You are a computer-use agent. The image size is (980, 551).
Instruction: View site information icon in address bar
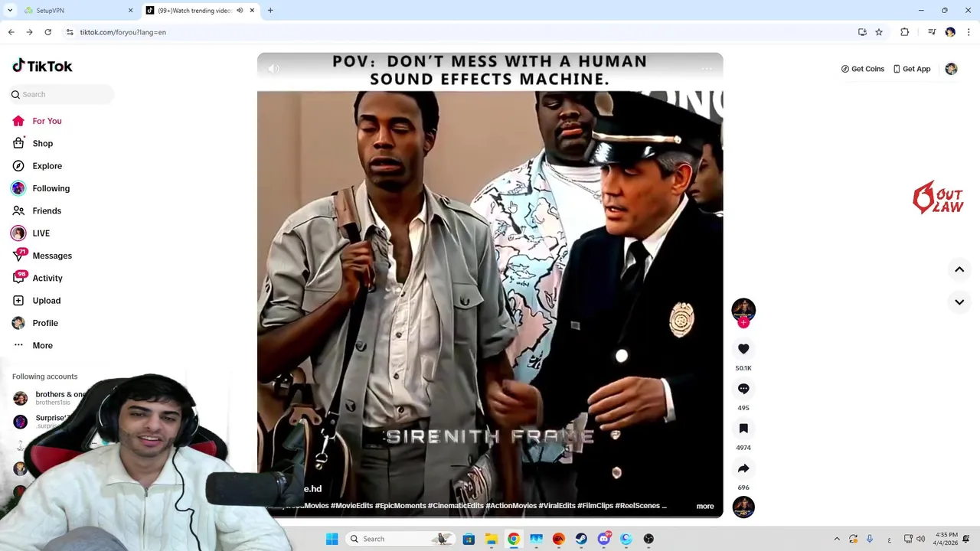click(70, 32)
